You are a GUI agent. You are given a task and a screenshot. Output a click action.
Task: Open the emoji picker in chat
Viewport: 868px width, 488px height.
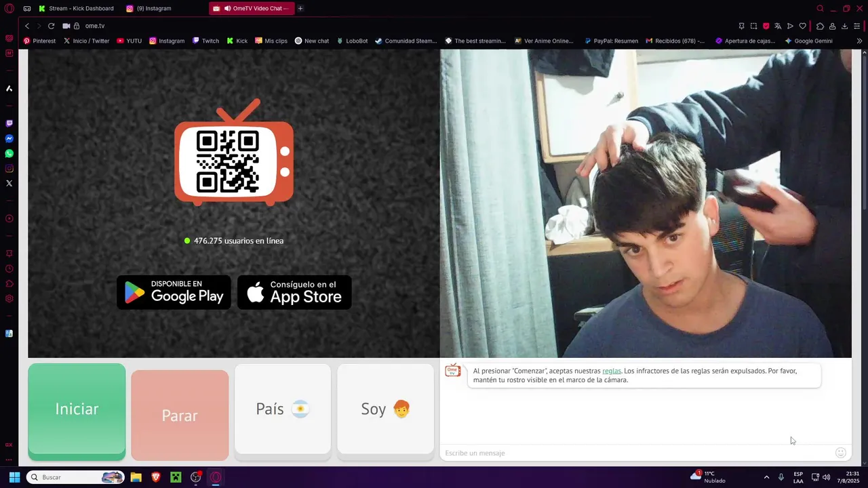841,453
